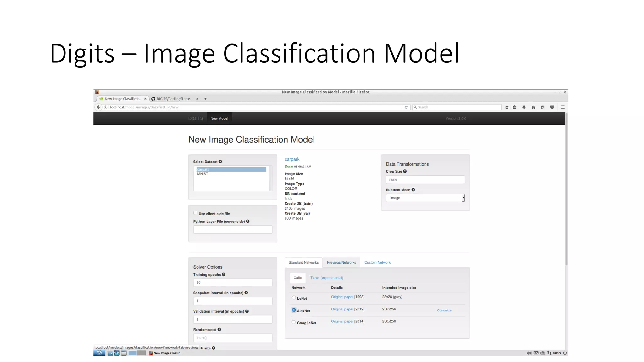Show help for Training epochs
The image size is (644, 362).
coord(224,274)
